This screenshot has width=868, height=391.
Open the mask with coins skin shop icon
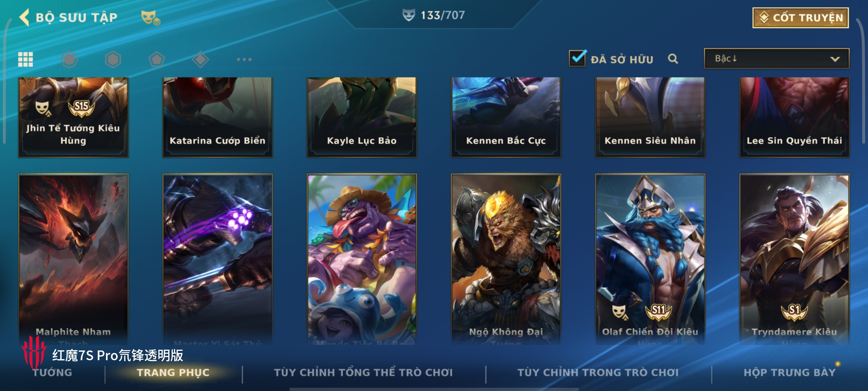point(150,18)
